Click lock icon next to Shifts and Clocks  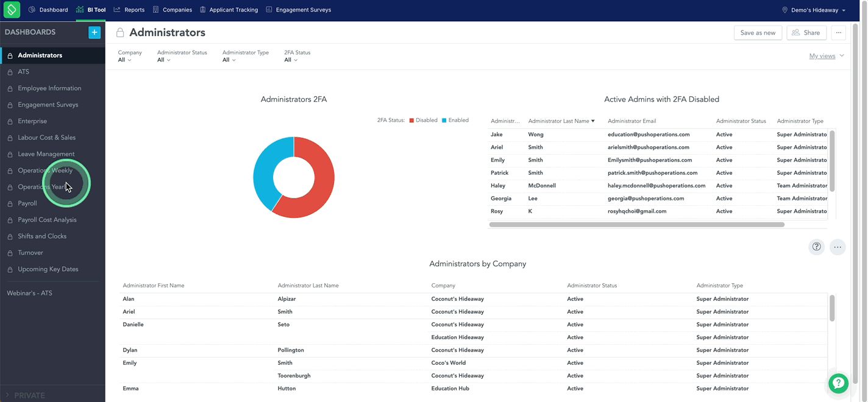coord(10,236)
